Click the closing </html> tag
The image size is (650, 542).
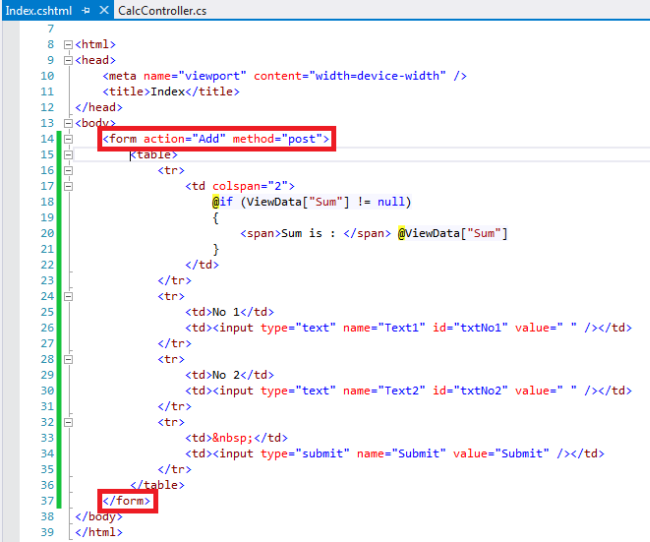click(99, 532)
